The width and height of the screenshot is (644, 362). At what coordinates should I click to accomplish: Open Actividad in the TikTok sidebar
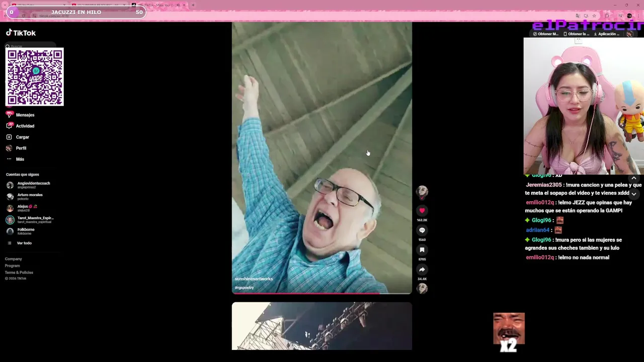tap(25, 126)
